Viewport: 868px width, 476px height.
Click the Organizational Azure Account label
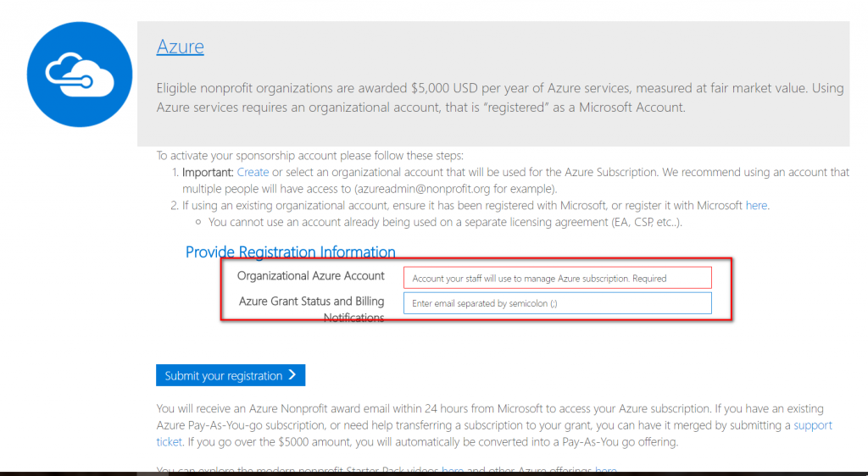coord(310,276)
